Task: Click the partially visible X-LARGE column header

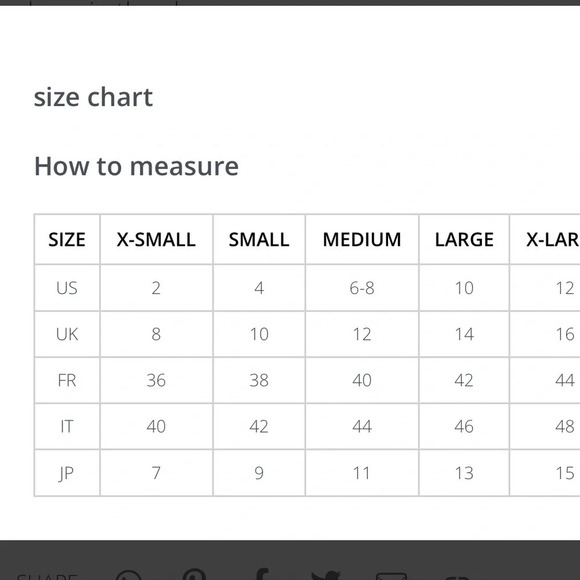Action: 545,239
